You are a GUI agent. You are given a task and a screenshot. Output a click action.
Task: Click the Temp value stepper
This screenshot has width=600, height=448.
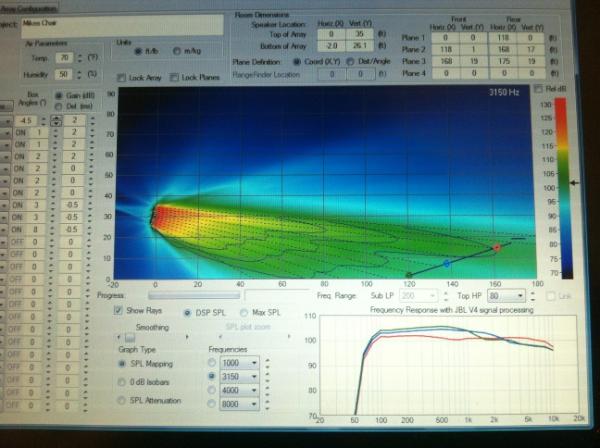pos(80,58)
